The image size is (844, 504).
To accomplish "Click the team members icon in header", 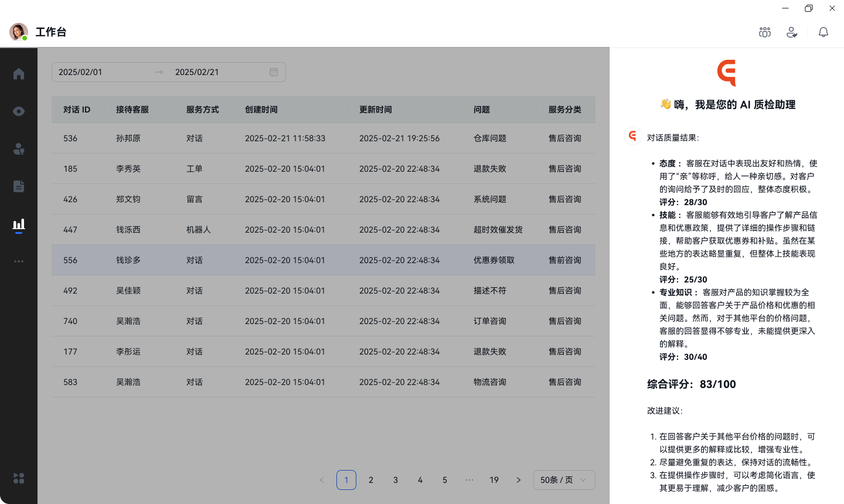I will point(765,32).
